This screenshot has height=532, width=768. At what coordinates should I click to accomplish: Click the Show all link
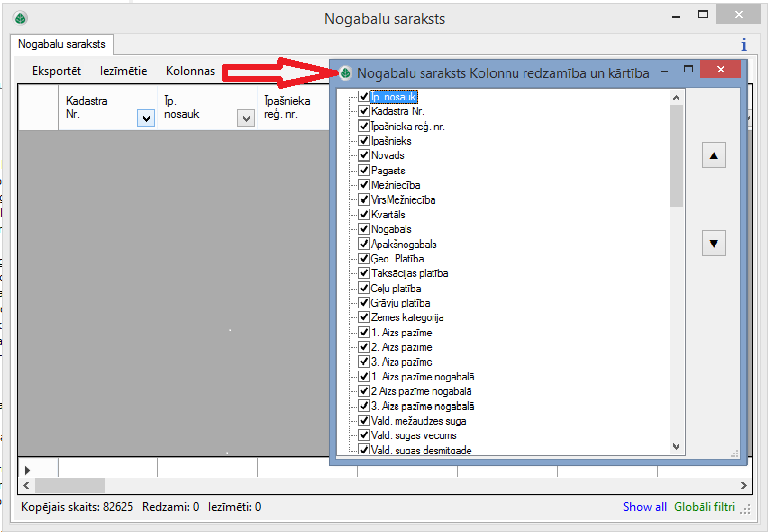pyautogui.click(x=644, y=507)
